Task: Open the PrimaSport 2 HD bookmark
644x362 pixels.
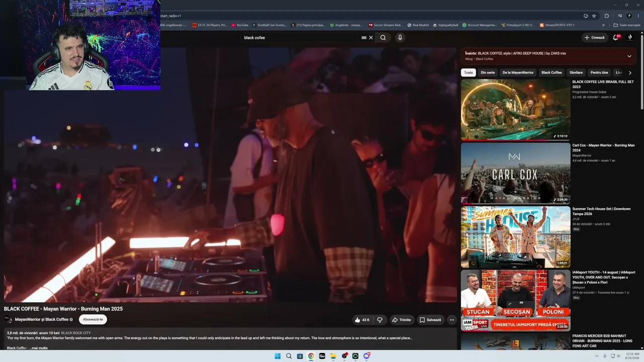Action: point(518,25)
